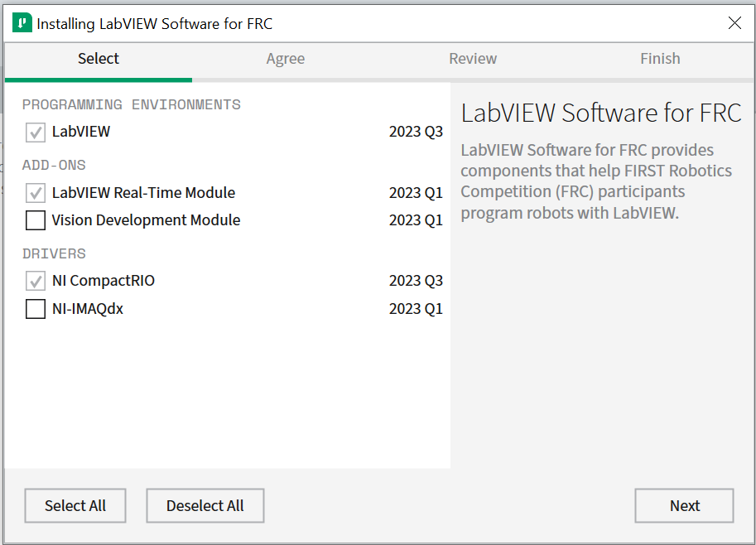Image resolution: width=756 pixels, height=545 pixels.
Task: Switch to the Finish tab
Action: 660,59
